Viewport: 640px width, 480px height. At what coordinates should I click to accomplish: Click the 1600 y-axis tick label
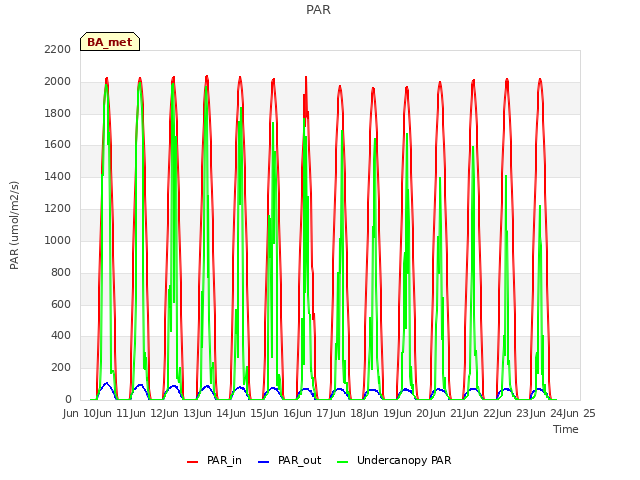[58, 144]
